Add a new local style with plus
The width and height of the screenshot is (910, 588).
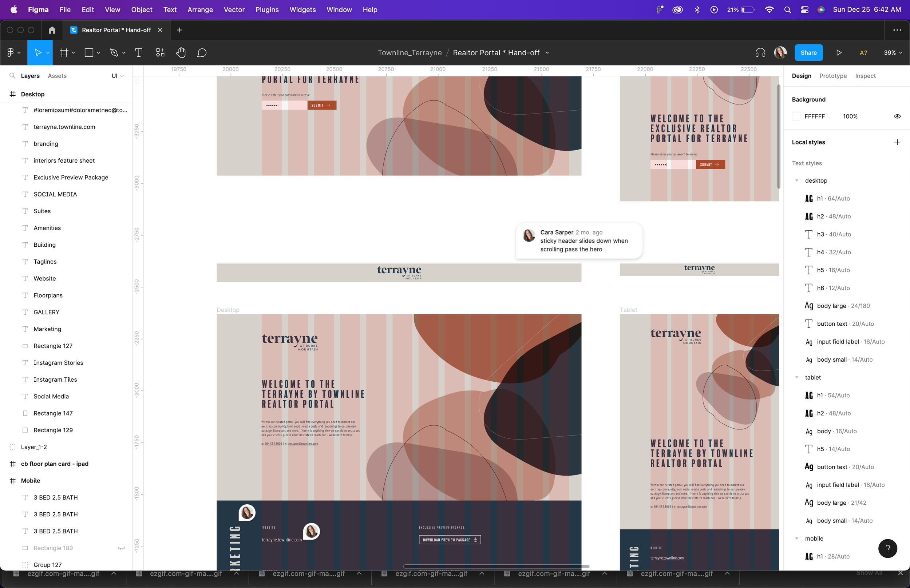[897, 142]
